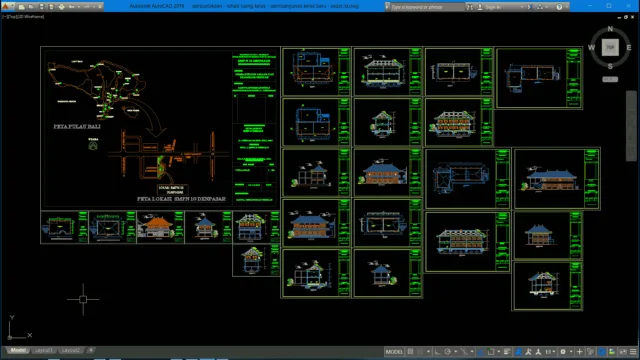Click the E direction on the ViewCube compass
This screenshot has width=640, height=360.
tap(629, 48)
